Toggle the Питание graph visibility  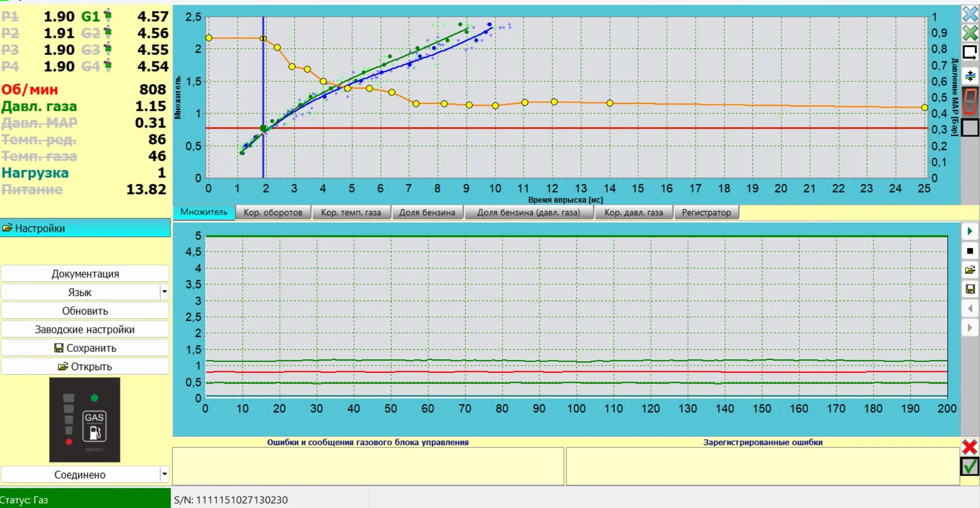pos(32,189)
